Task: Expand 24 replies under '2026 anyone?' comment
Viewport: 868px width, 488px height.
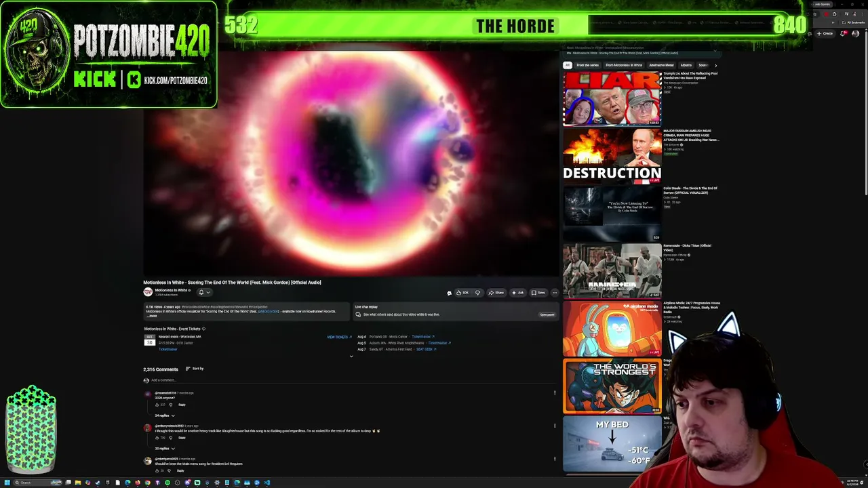Action: coord(165,415)
